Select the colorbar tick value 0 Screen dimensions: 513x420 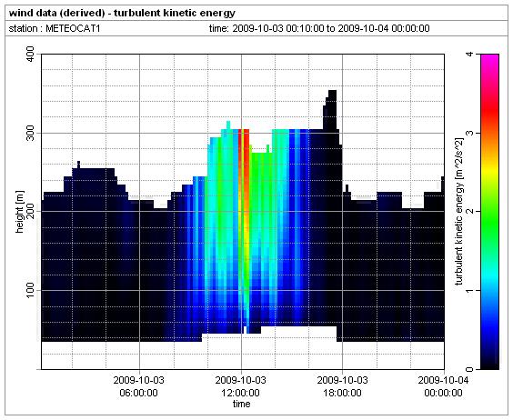(x=470, y=369)
